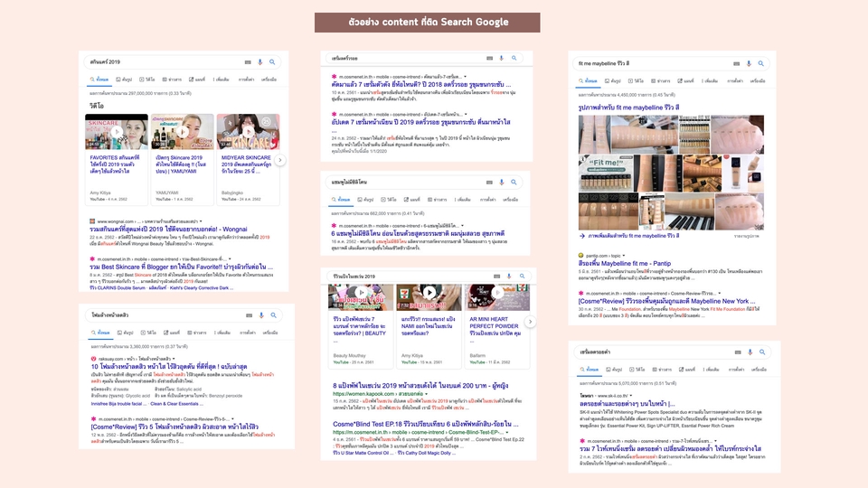
Task: Open 'การตั้งค่า' settings in skincare 2019 search
Action: tap(246, 80)
